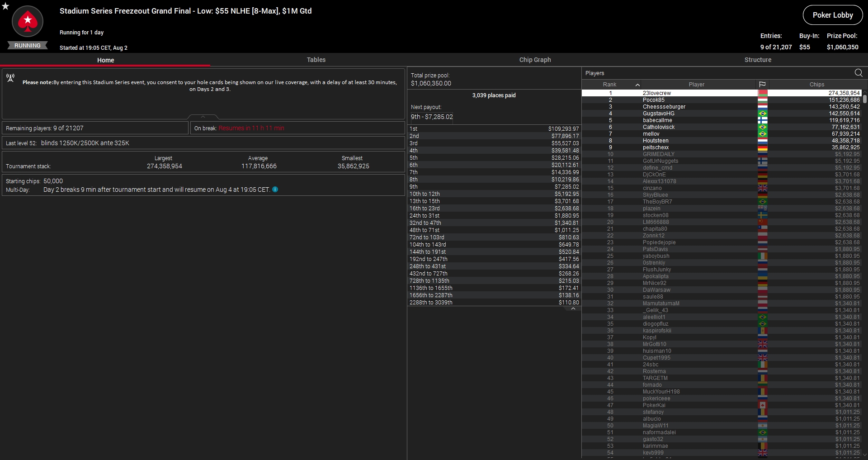Viewport: 868px width, 460px height.
Task: Select player stocken08
Action: [722, 215]
